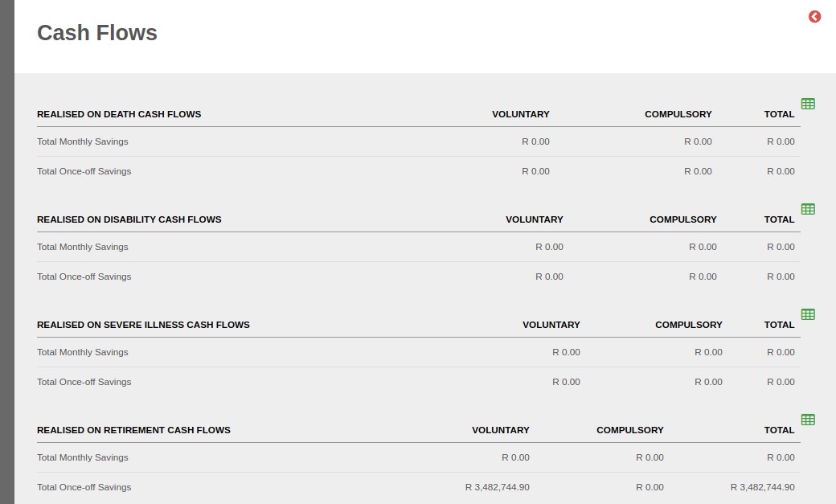Select Retirement total once-off R 3,482,744.90 value
Image resolution: width=836 pixels, height=504 pixels.
point(762,487)
